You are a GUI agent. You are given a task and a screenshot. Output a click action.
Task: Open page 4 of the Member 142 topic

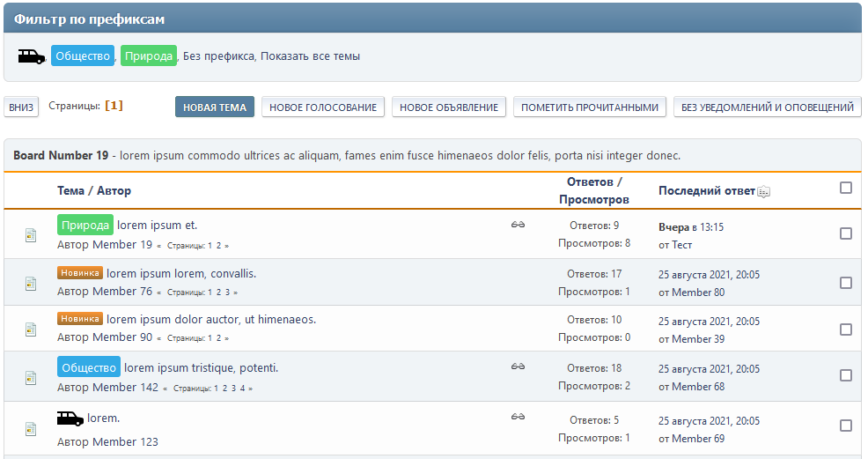pyautogui.click(x=242, y=389)
